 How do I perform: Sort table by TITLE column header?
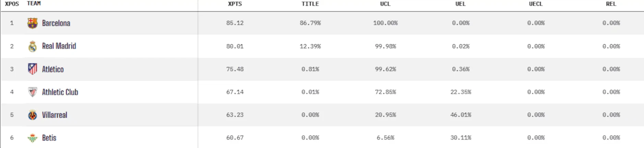point(310,4)
